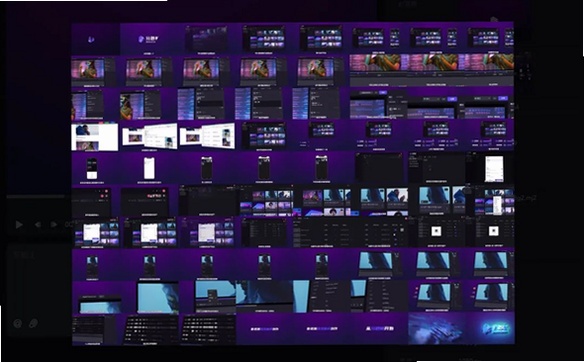Viewport: 584px width, 362px height.
Task: Click the dimmed playback progress bar
Action: pyautogui.click(x=36, y=196)
